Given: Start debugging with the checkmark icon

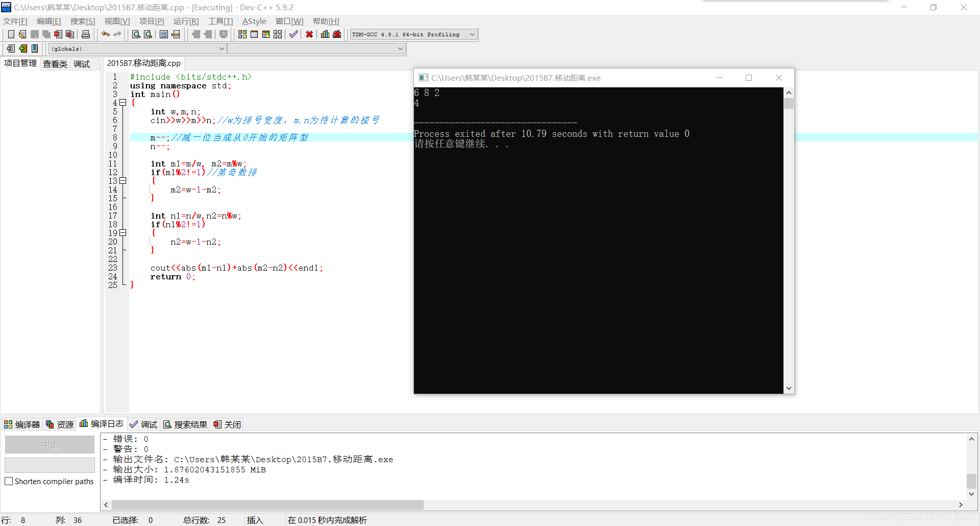Looking at the screenshot, I should click(293, 34).
